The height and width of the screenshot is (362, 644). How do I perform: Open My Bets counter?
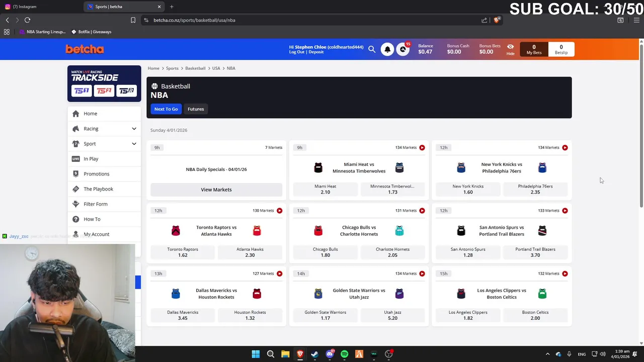point(534,49)
